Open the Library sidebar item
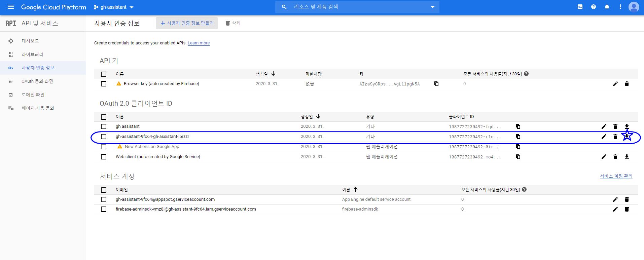This screenshot has height=260, width=644. point(43,54)
